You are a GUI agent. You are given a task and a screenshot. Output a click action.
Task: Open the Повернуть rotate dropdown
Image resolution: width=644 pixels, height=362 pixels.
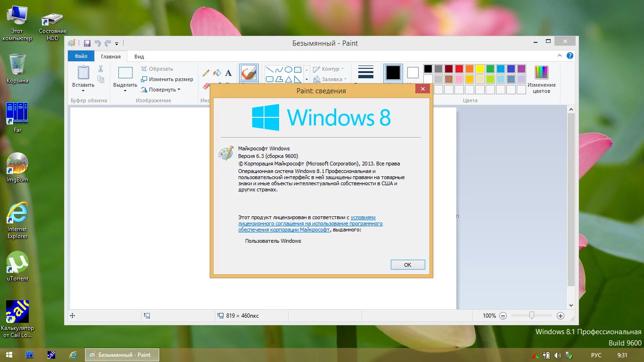pos(161,90)
